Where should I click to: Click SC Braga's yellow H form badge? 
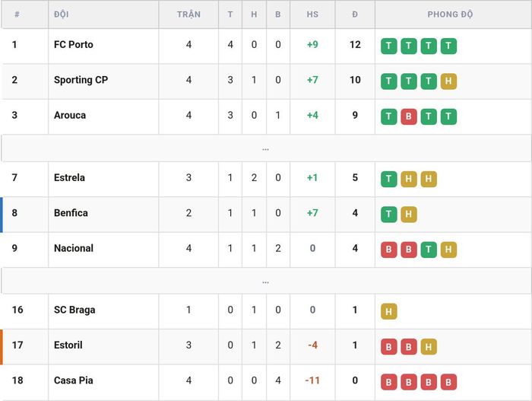pos(389,311)
